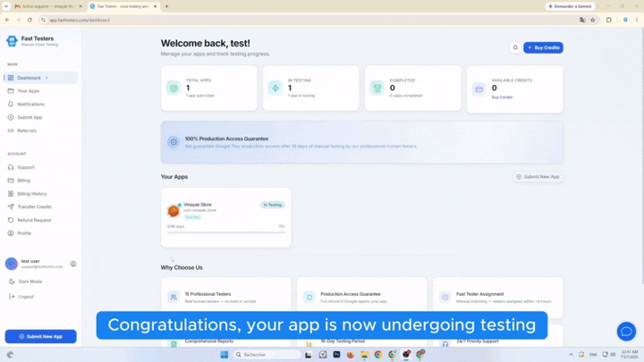
Task: Click the Fast Testers logo icon
Action: 12,41
